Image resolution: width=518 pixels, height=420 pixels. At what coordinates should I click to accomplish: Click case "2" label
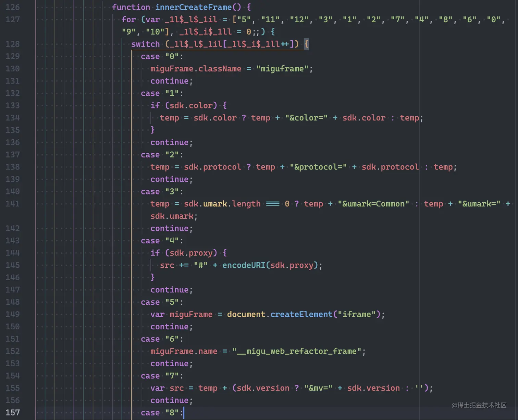(x=162, y=155)
